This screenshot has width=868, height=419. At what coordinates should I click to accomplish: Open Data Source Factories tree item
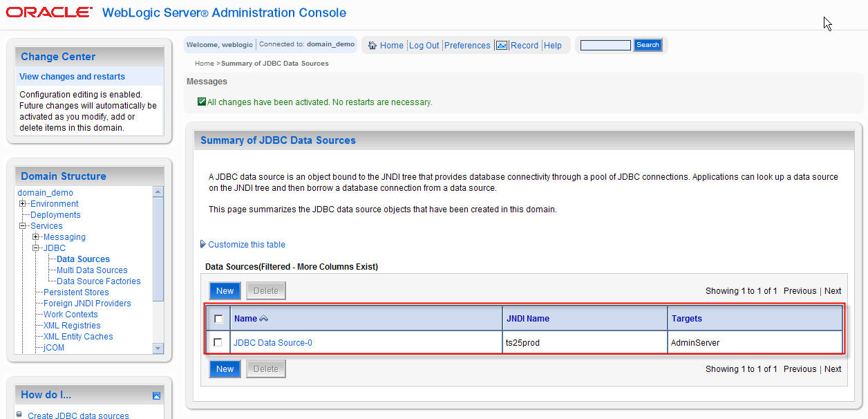99,281
